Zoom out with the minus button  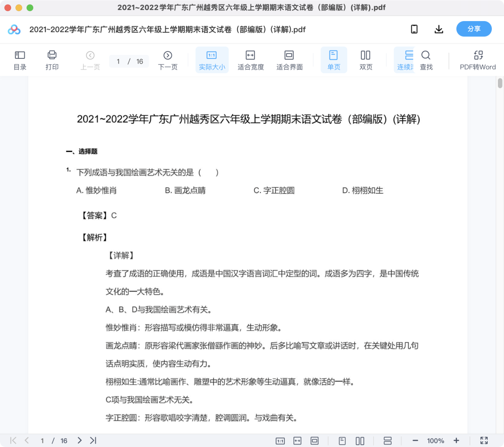(x=415, y=440)
